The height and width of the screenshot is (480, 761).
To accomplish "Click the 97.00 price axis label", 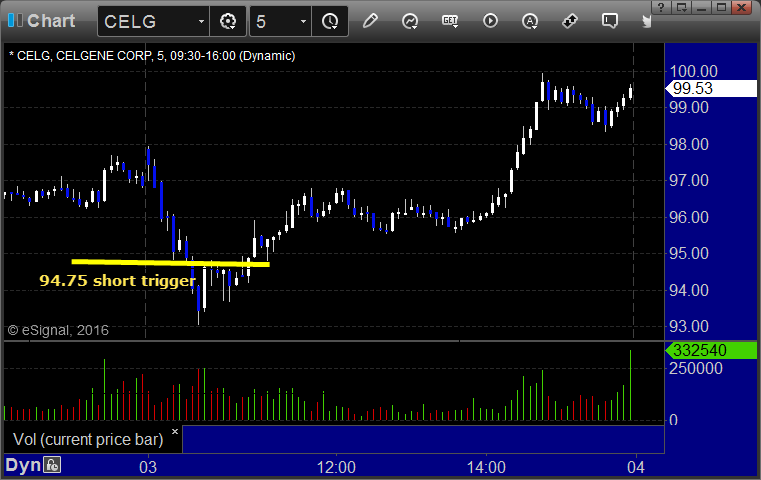I will (x=689, y=181).
